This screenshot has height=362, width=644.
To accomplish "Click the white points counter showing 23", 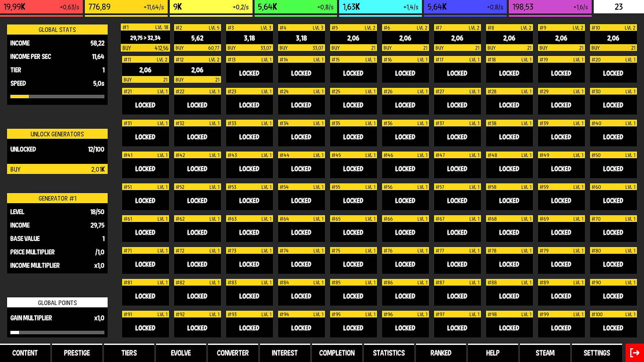I will tap(619, 7).
